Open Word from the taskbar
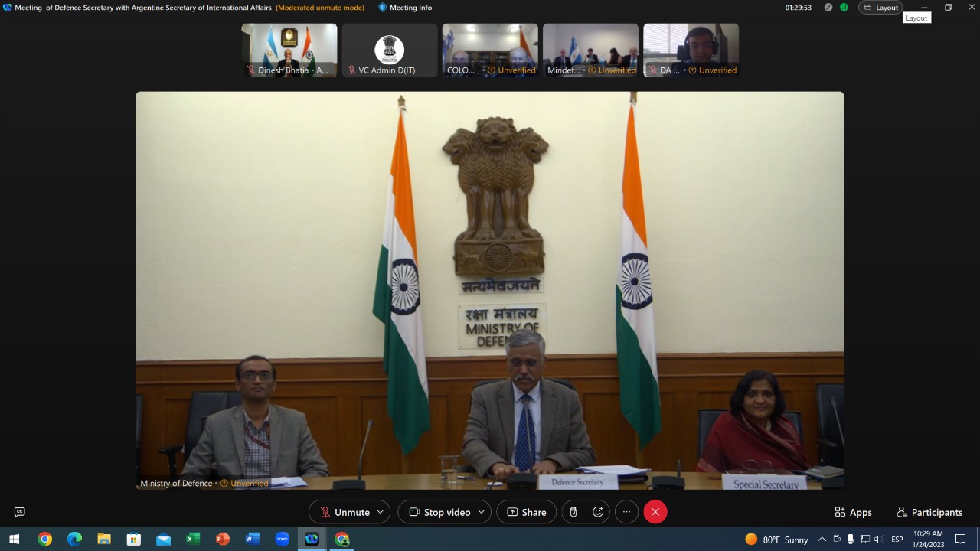Viewport: 980px width, 551px height. pyautogui.click(x=252, y=540)
